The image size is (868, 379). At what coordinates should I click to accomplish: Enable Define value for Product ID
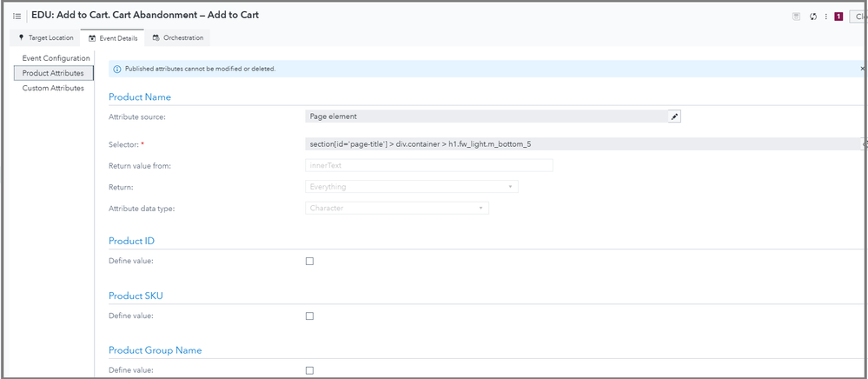[309, 262]
